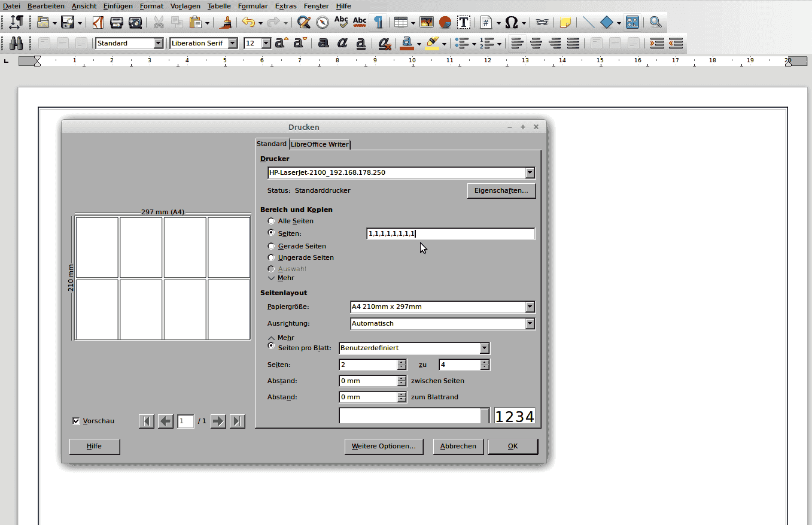Click the clone formatting paintbrush icon
The image size is (812, 525).
point(226,23)
